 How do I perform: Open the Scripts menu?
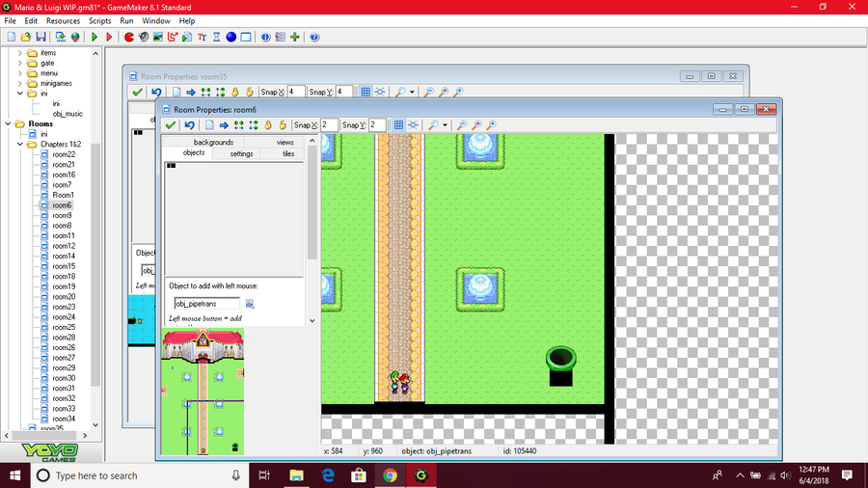(x=99, y=20)
